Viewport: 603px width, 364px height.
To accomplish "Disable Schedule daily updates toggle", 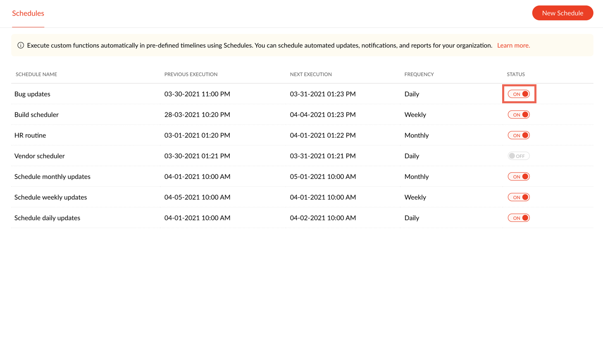I will click(x=519, y=218).
